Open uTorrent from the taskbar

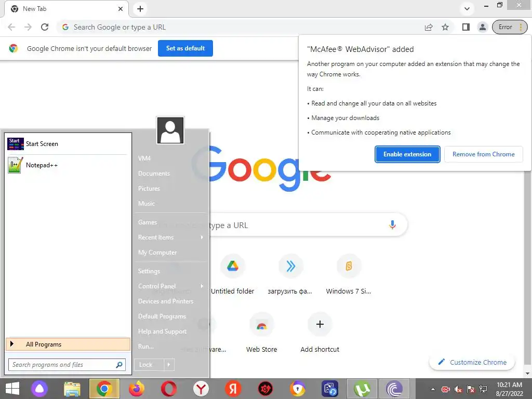pos(362,389)
